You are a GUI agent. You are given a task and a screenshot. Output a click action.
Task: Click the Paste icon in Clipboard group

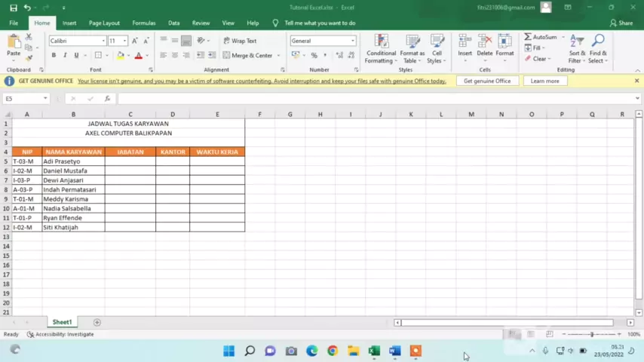pyautogui.click(x=14, y=44)
